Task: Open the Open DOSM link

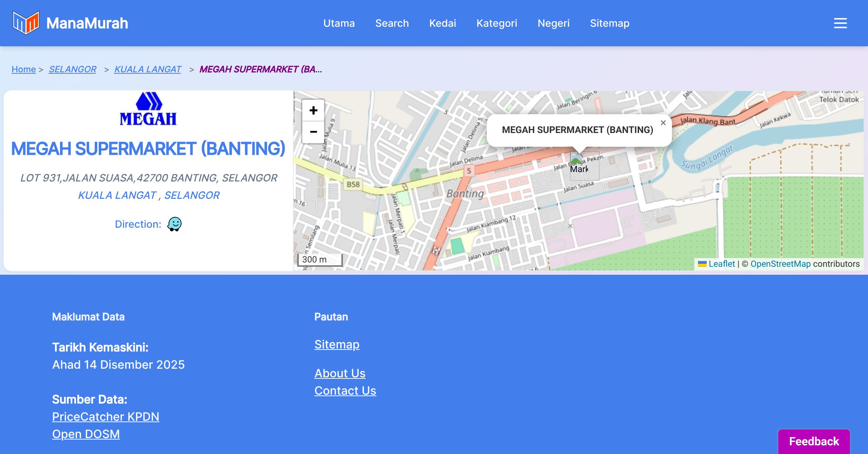Action: 86,434
